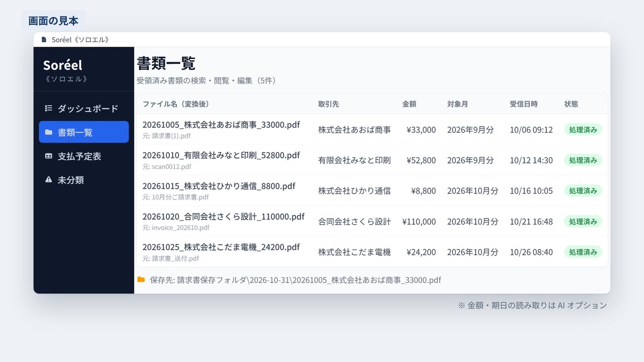Image resolution: width=644 pixels, height=362 pixels.
Task: Open file 20261010_有限会社みなと印刷_52800.pdf
Action: click(x=221, y=155)
